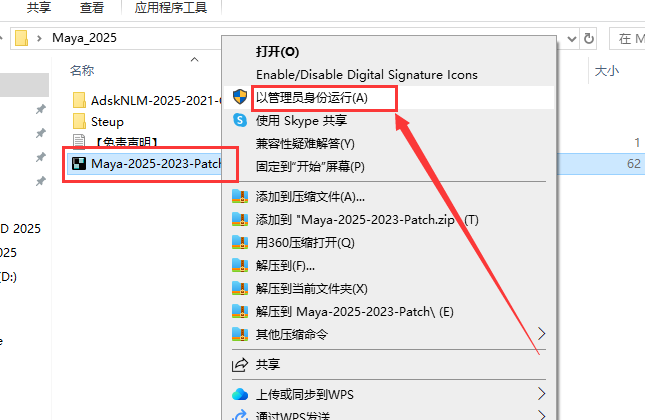The width and height of the screenshot is (645, 420).
Task: Choose 兼容性疑难解答(Y)
Action: [305, 144]
